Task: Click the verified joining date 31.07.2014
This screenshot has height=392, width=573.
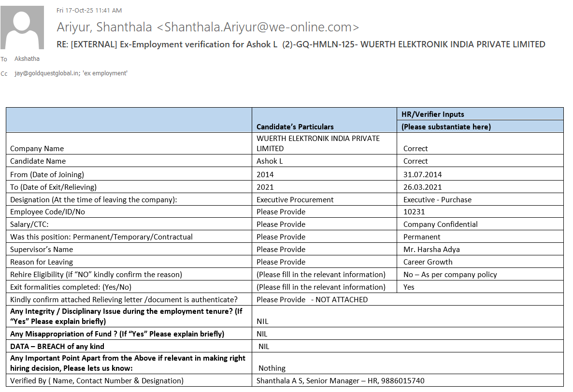Action: click(x=422, y=174)
